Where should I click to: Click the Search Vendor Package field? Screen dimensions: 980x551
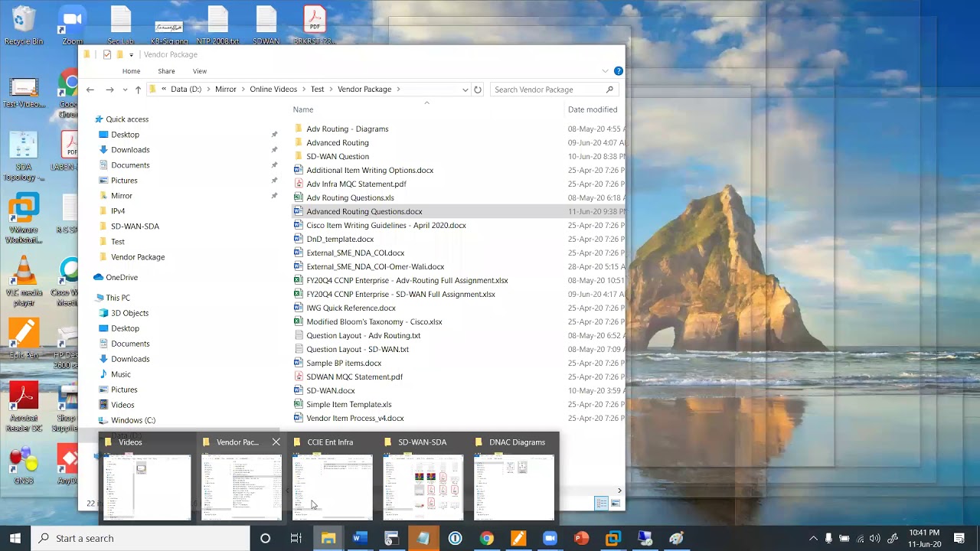click(x=553, y=90)
